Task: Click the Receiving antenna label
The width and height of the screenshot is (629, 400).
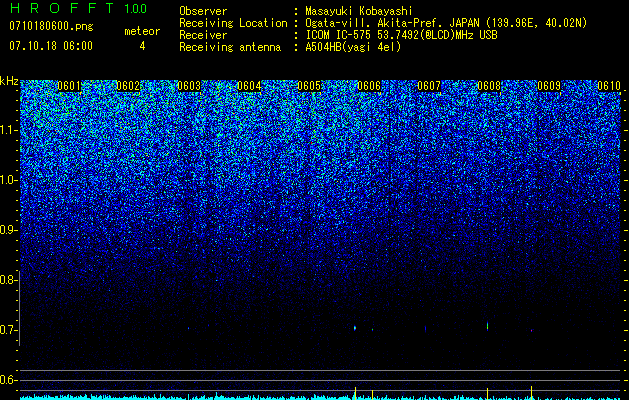Action: tap(230, 47)
